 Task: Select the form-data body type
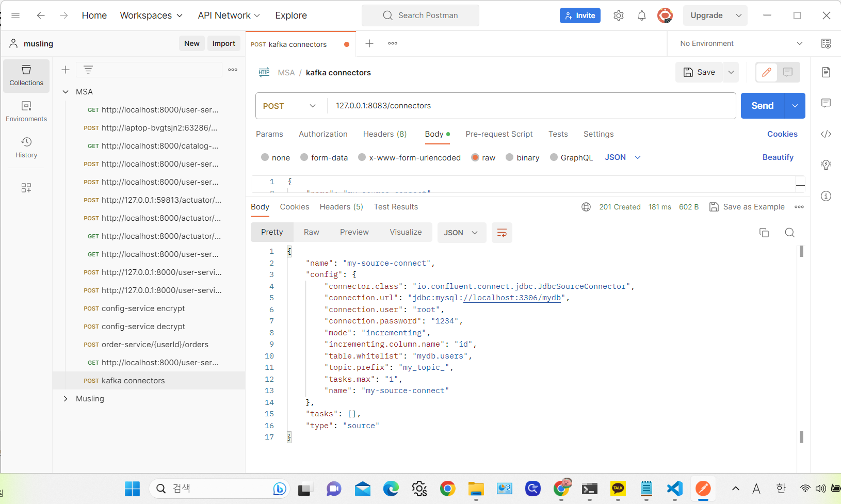coord(304,157)
